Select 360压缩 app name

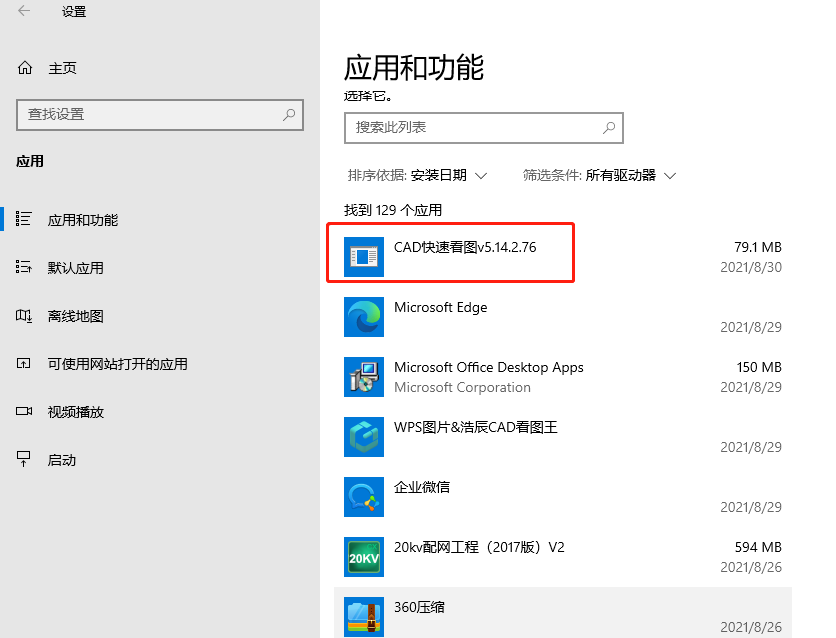click(419, 607)
